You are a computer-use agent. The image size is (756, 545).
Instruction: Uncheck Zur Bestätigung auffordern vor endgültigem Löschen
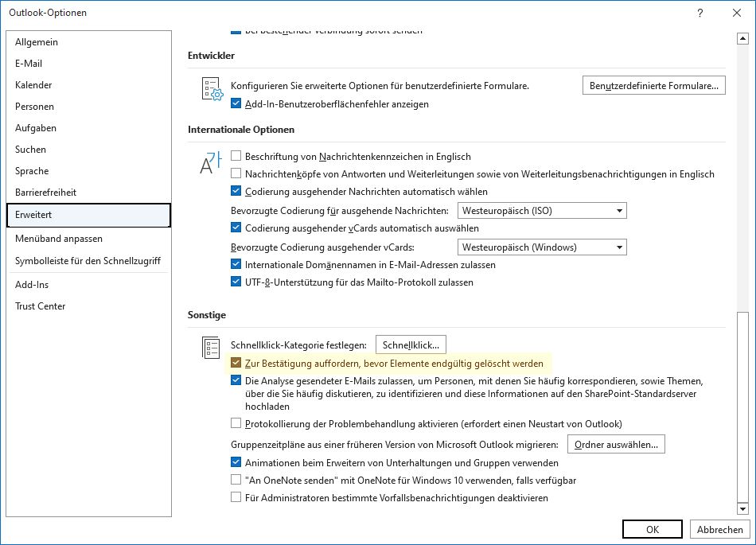236,363
